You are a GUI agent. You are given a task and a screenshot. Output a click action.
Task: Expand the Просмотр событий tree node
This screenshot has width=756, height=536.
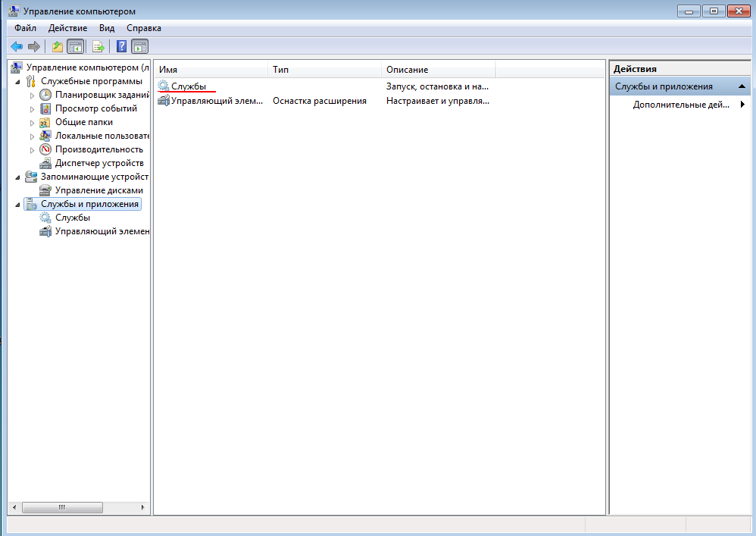pos(33,109)
